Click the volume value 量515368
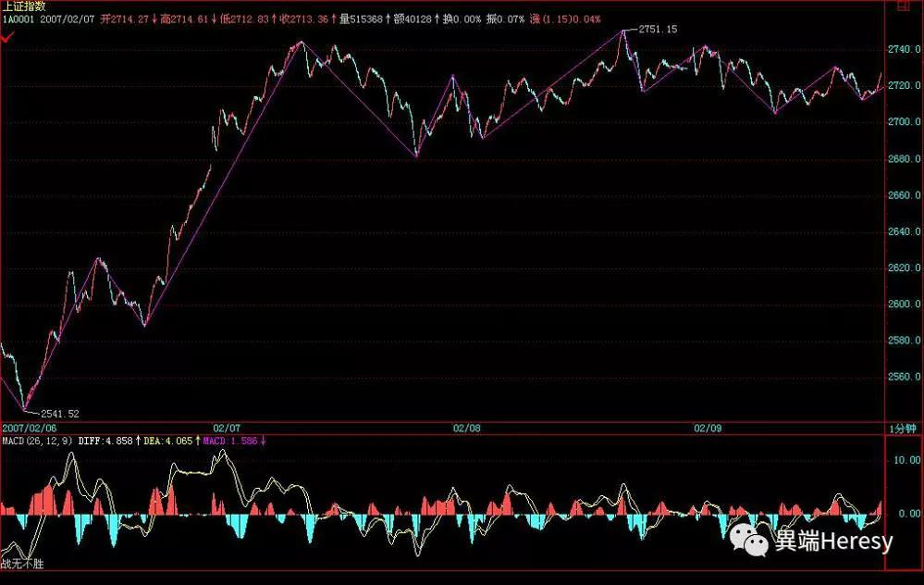924x585 pixels. coord(361,19)
